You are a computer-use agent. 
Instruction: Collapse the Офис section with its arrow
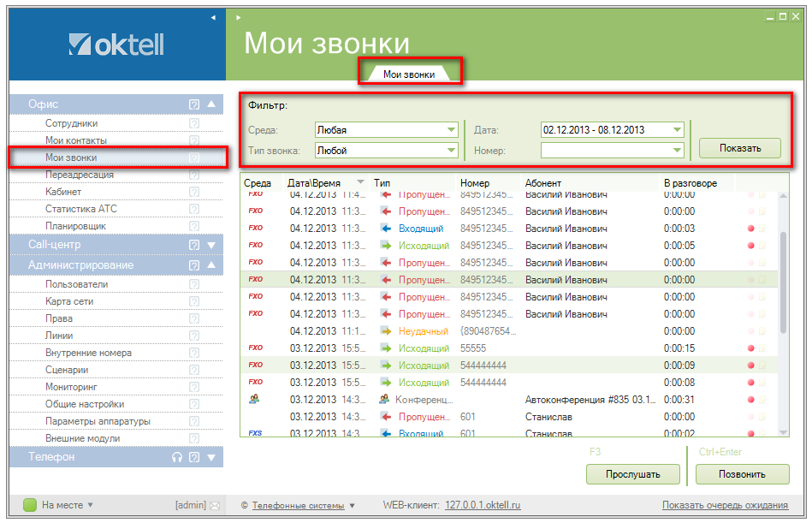pos(211,104)
